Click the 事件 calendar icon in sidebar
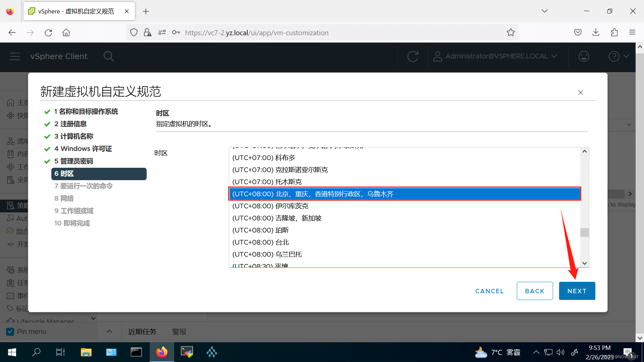 pos(10,296)
